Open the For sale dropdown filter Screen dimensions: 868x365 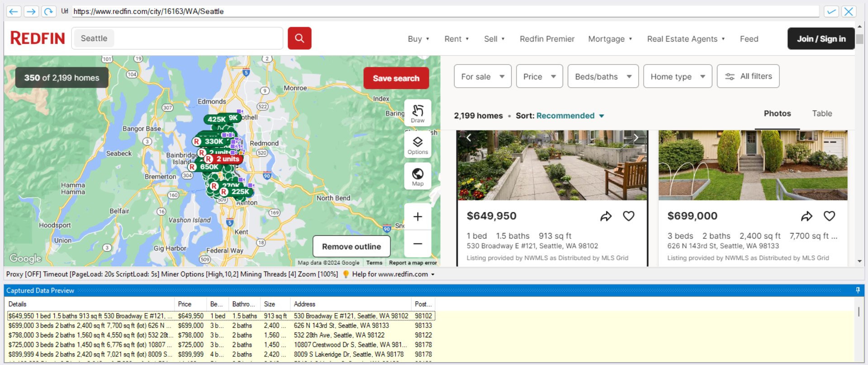pyautogui.click(x=483, y=76)
